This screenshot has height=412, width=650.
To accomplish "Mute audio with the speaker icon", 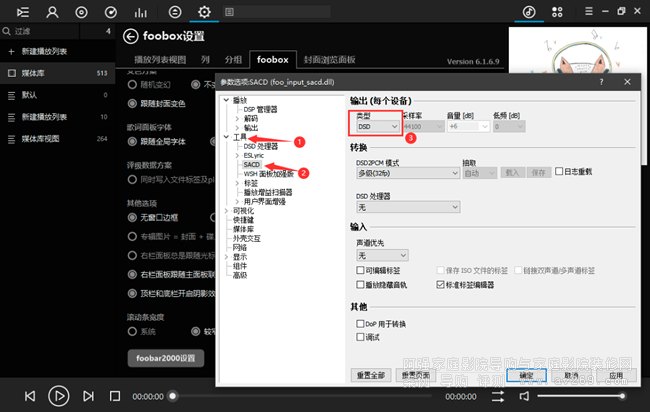I will coord(523,396).
